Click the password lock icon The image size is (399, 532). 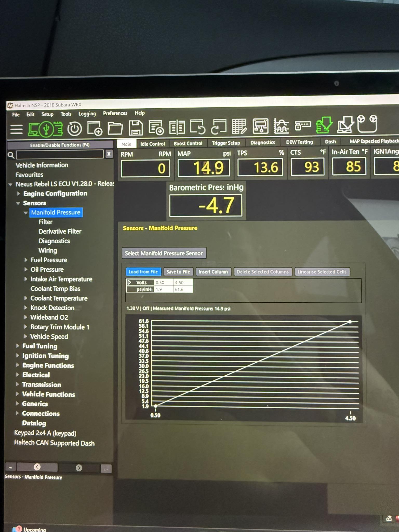pyautogui.click(x=303, y=126)
